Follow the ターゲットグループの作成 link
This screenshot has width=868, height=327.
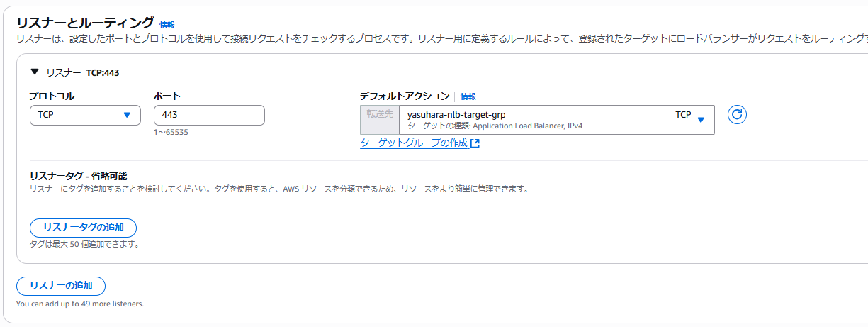click(x=414, y=143)
